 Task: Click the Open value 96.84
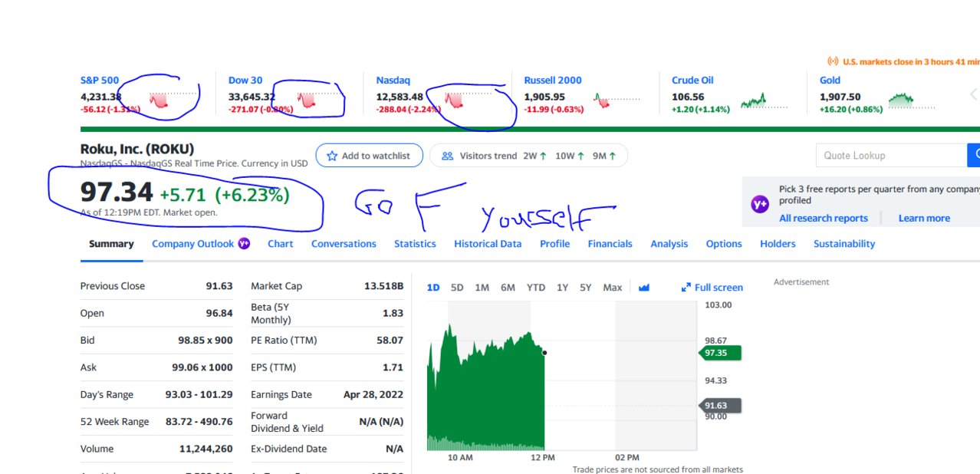point(219,313)
